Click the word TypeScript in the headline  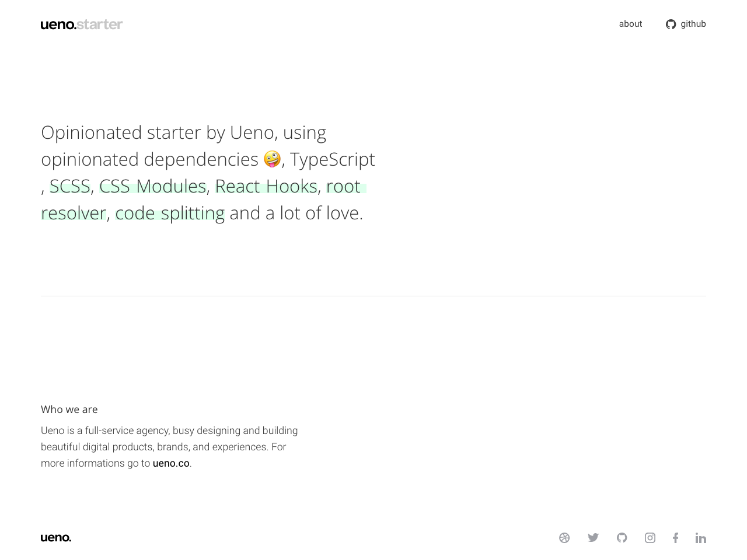(333, 159)
